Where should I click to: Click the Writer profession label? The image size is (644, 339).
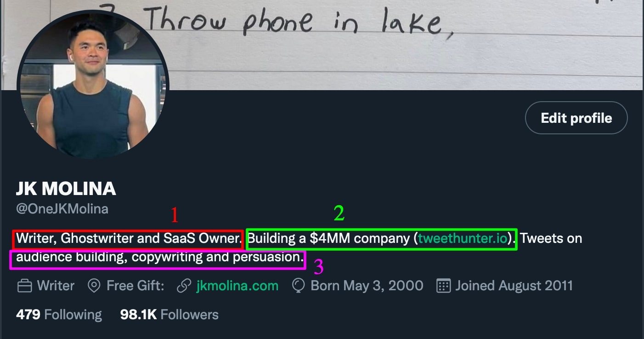[56, 286]
